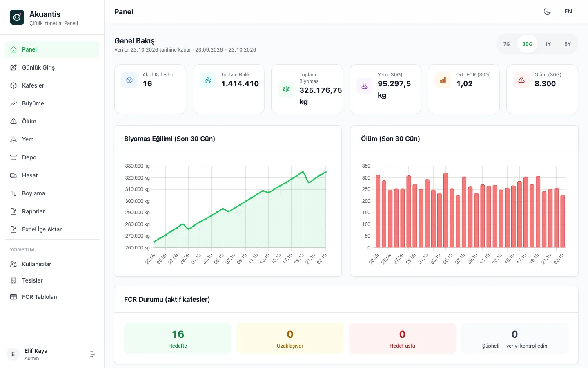The image size is (588, 368).
Task: Toggle dark mode moon icon
Action: click(547, 11)
